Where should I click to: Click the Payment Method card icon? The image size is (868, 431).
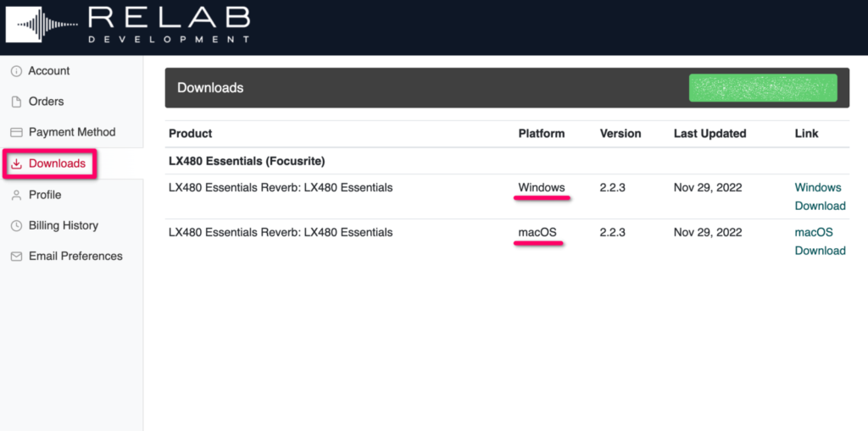point(17,132)
